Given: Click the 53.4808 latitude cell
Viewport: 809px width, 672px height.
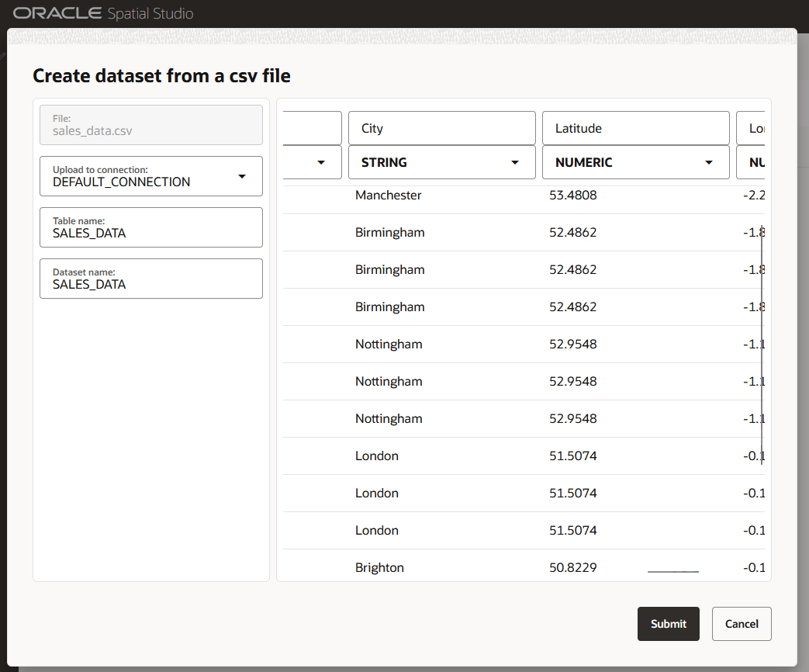Looking at the screenshot, I should click(572, 195).
